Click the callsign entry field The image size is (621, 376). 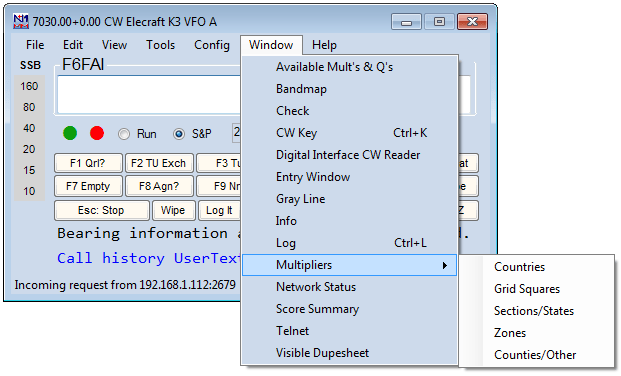[149, 95]
